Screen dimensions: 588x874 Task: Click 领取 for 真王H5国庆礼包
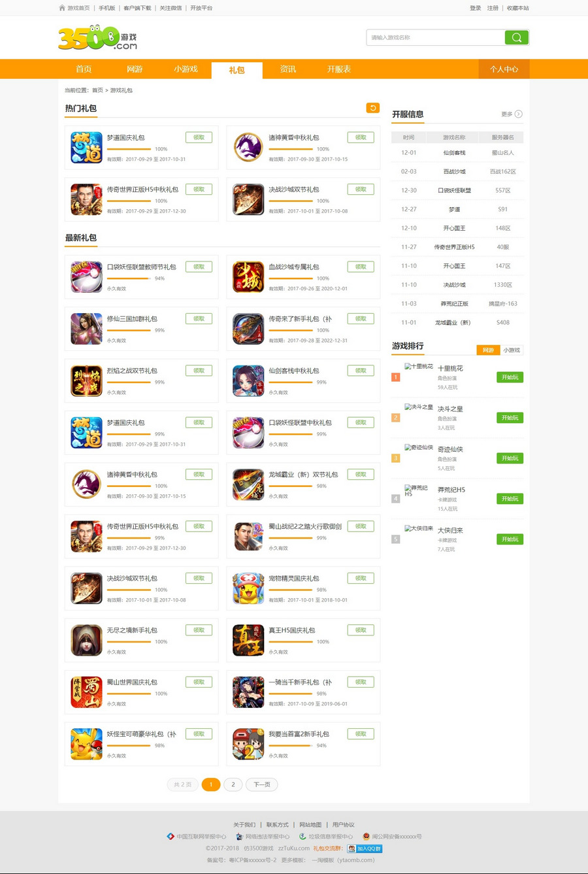[x=361, y=630]
